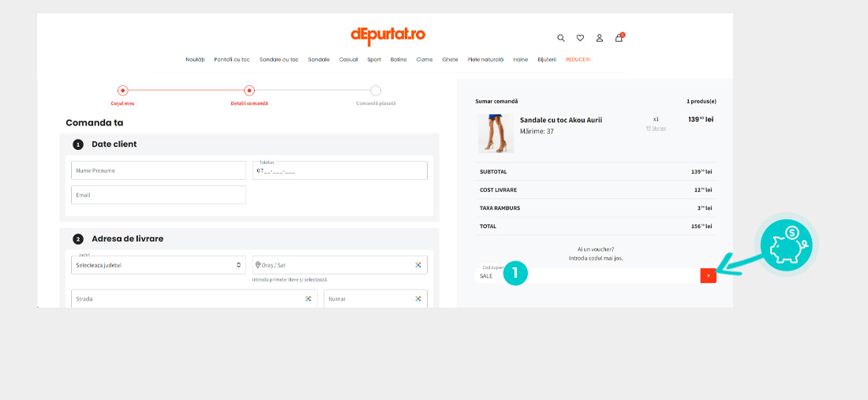Screen dimensions: 868x400
Task: Open the REDUCERI menu item
Action: [578, 60]
